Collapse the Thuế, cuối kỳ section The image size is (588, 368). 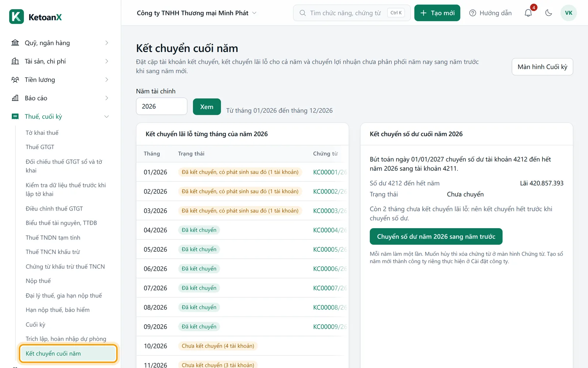(107, 116)
